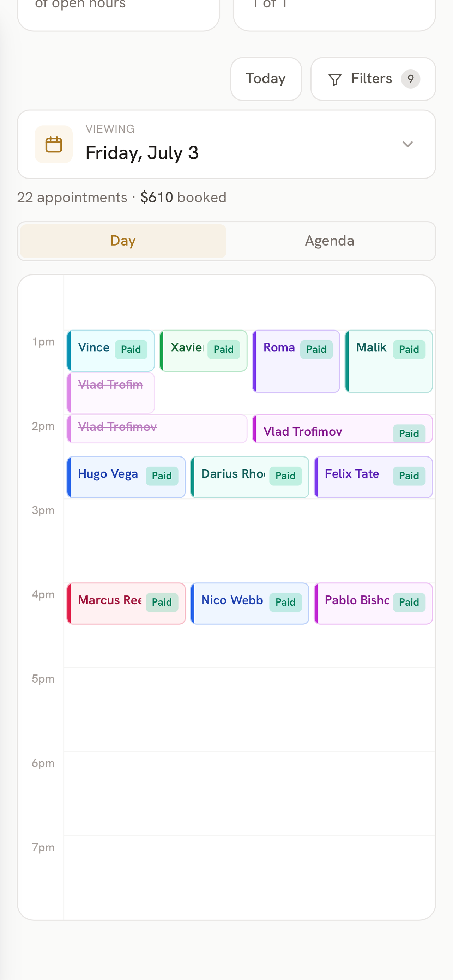Open paid Vlad Trofimov appointment

[342, 428]
